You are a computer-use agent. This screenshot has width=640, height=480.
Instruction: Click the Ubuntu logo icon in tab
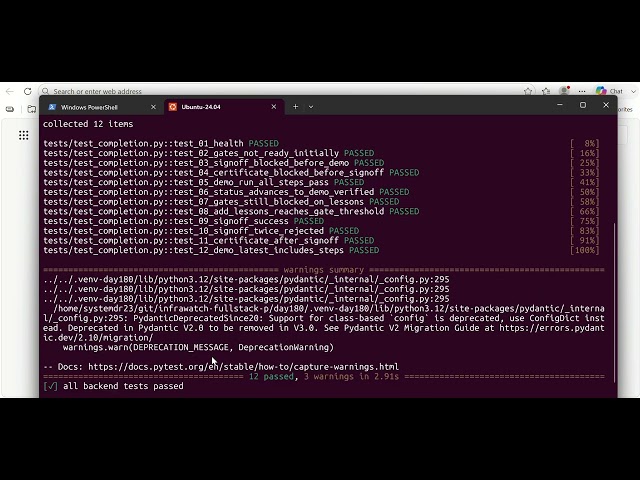173,107
